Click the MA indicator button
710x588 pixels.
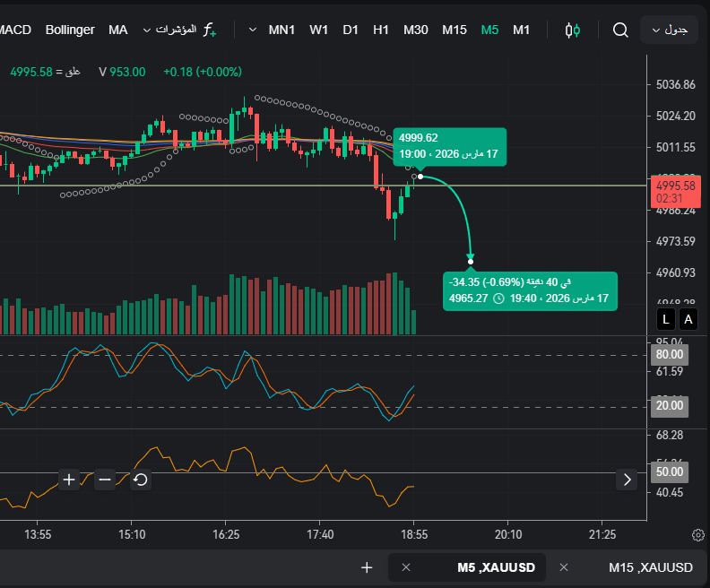pyautogui.click(x=118, y=30)
